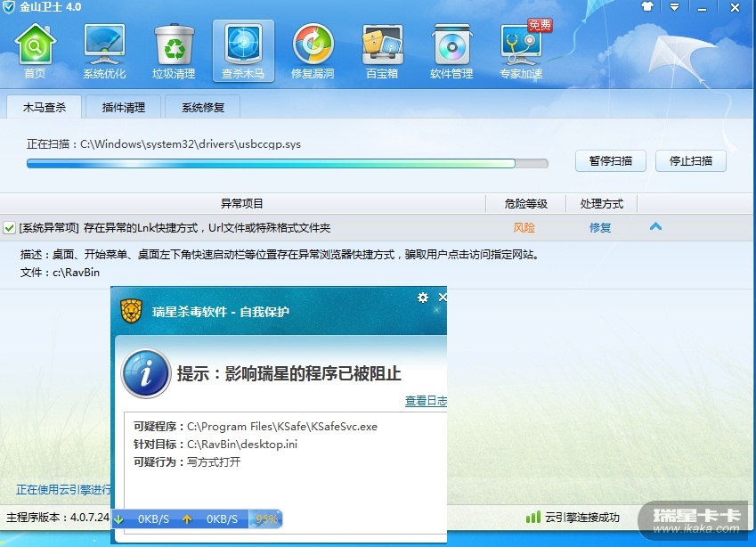Click the description 描述 text line
Image resolution: width=756 pixels, height=547 pixels.
tap(280, 254)
